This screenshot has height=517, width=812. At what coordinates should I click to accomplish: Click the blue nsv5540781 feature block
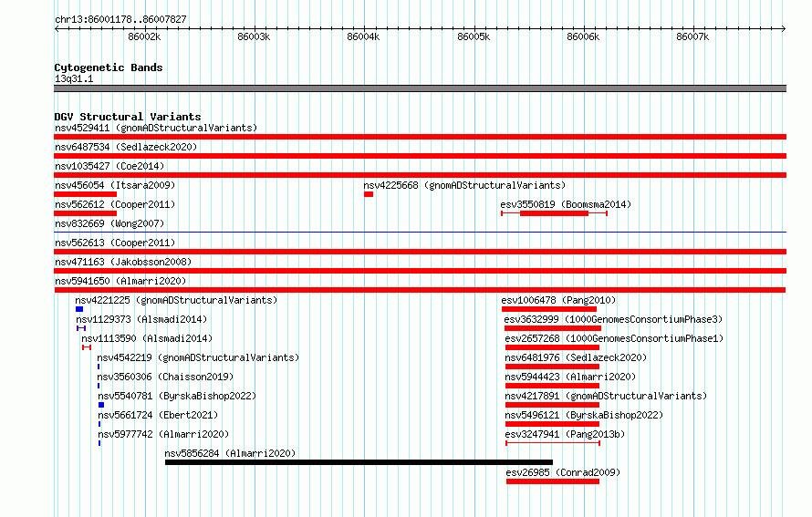101,405
